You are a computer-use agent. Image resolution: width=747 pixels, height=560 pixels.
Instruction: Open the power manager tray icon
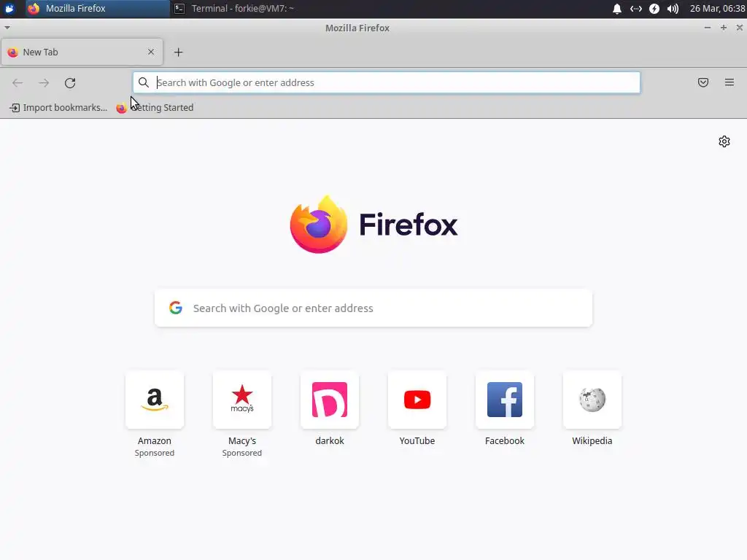[x=654, y=9]
